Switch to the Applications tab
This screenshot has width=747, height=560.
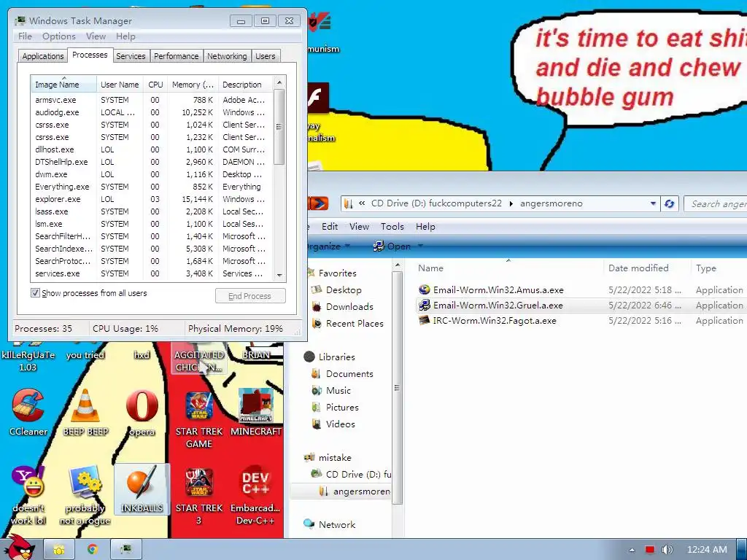click(x=43, y=56)
